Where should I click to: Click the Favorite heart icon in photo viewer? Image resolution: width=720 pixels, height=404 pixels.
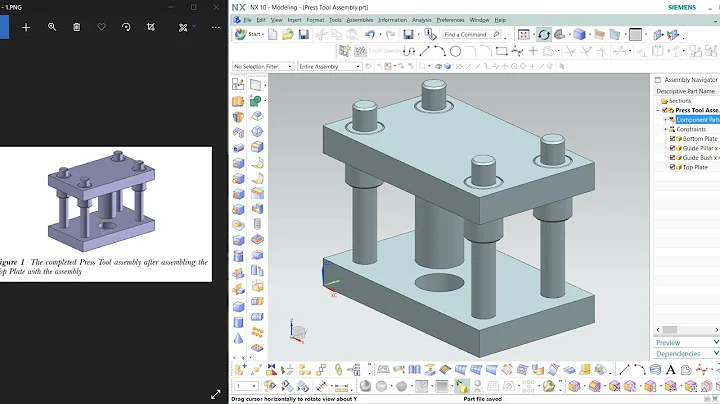[x=101, y=27]
